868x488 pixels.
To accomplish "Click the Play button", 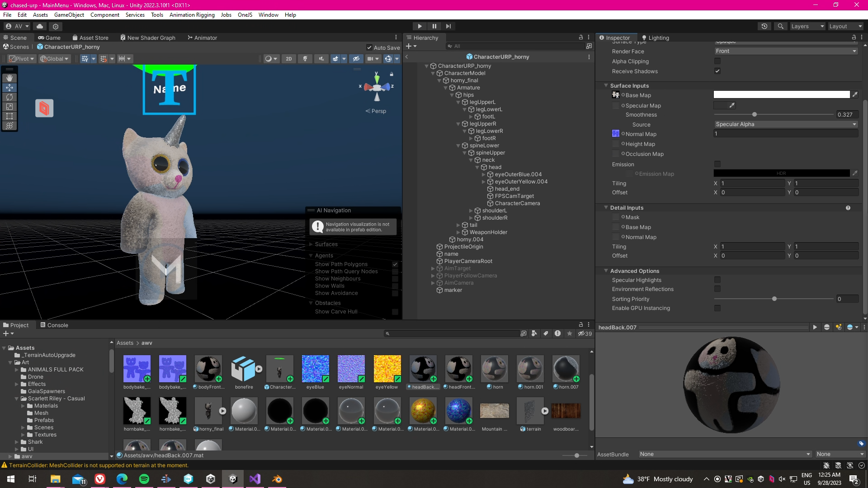I will coord(420,26).
